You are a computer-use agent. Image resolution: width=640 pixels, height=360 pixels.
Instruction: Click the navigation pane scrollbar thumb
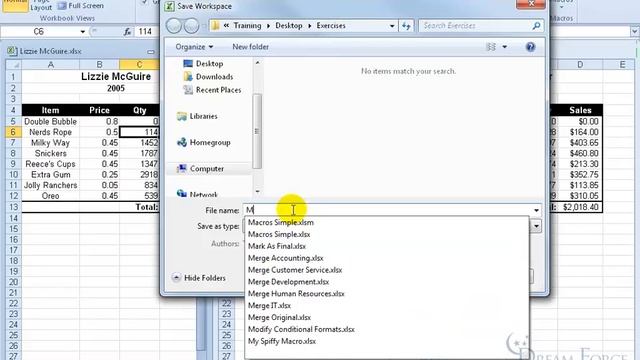pyautogui.click(x=257, y=131)
